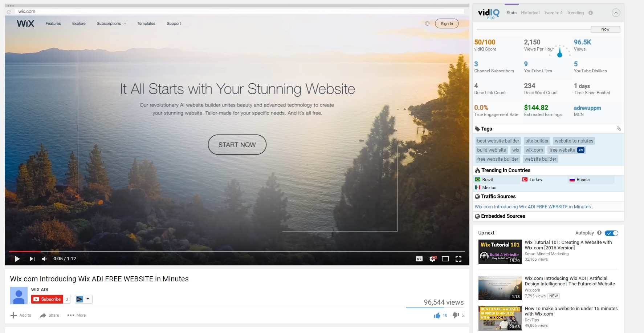
Task: Click the fire icon by Trending In Countries
Action: click(477, 170)
